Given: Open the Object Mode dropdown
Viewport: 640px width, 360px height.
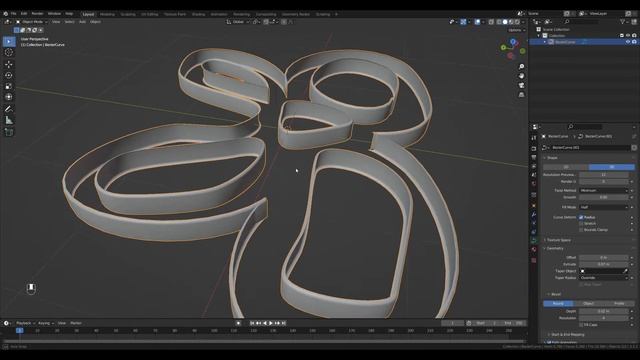Looking at the screenshot, I should pyautogui.click(x=32, y=22).
